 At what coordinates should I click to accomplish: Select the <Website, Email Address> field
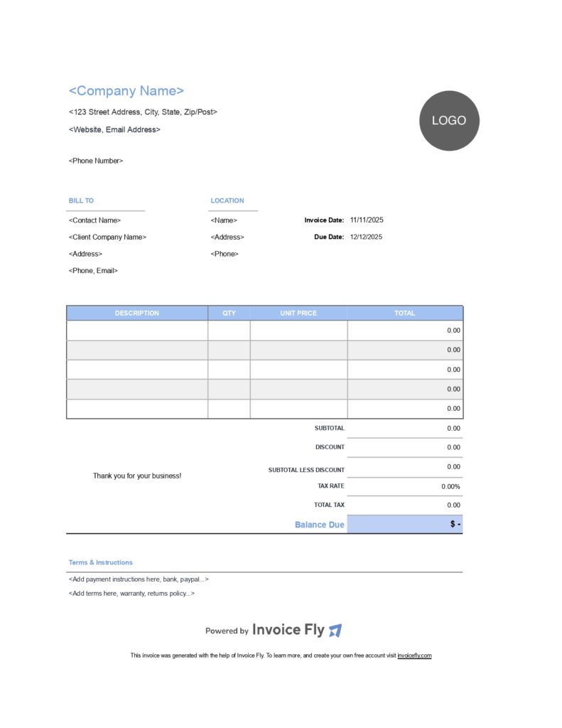(x=114, y=129)
